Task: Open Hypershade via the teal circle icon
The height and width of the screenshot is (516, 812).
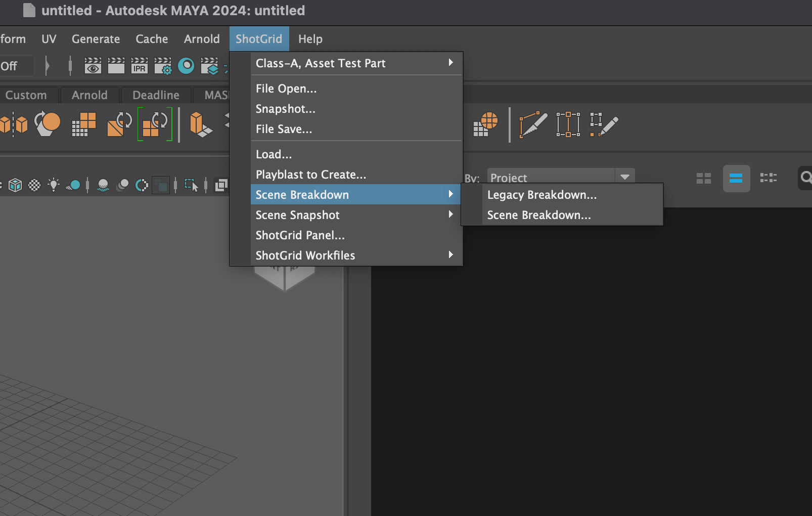Action: [x=186, y=66]
